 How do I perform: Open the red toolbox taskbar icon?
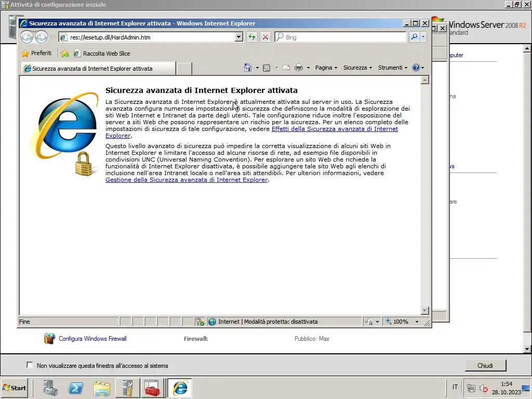click(x=152, y=388)
